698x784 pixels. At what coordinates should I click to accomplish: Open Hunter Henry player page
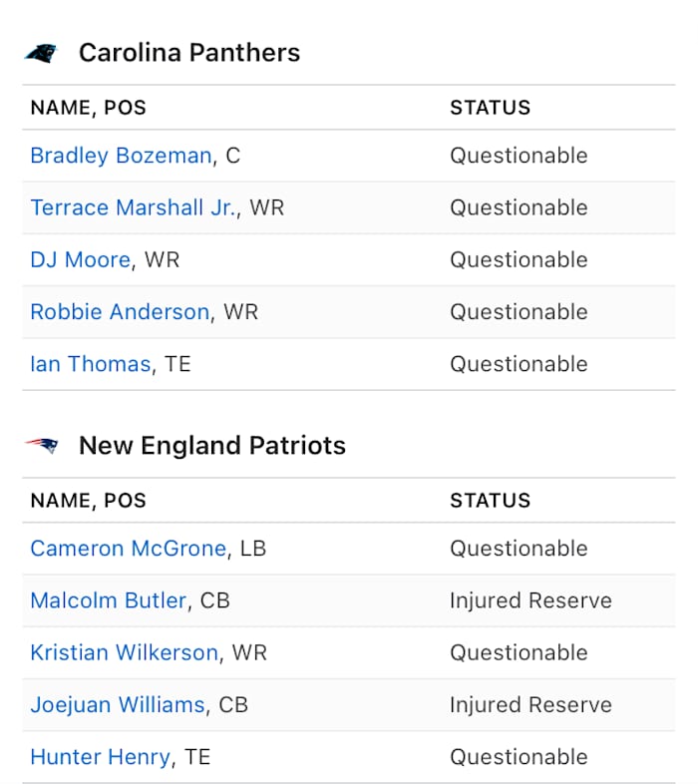pyautogui.click(x=100, y=757)
